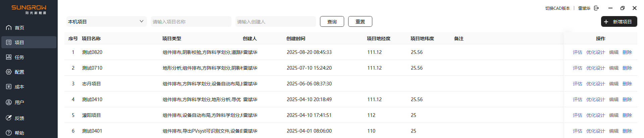
Task: Focus the creator name input field
Action: click(275, 22)
